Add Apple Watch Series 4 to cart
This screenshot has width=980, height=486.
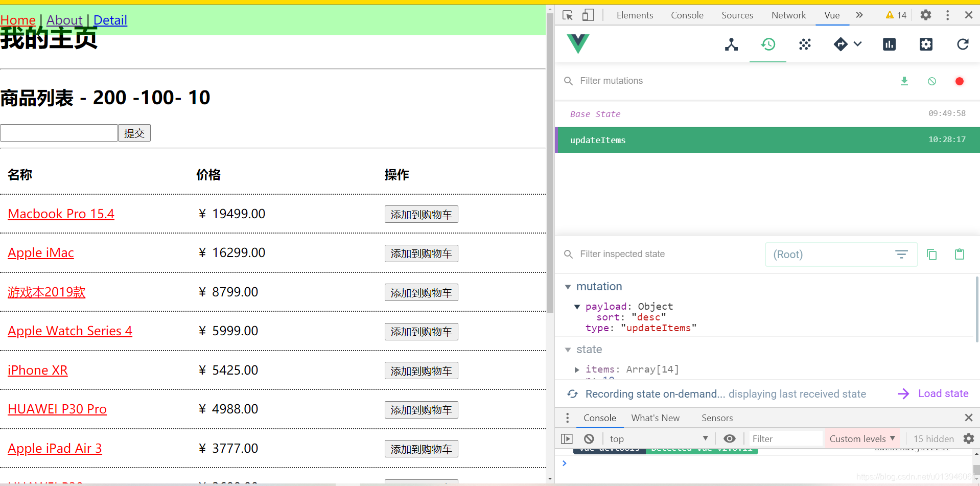[421, 332]
